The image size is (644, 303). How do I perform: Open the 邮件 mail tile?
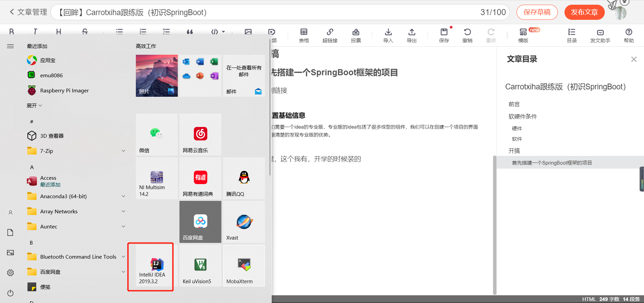pyautogui.click(x=244, y=76)
